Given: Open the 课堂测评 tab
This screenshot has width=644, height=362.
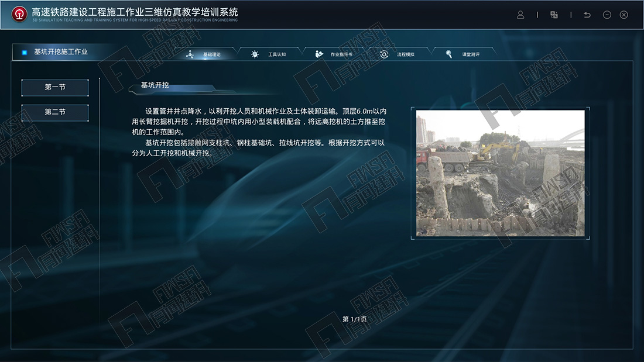Looking at the screenshot, I should tap(463, 54).
